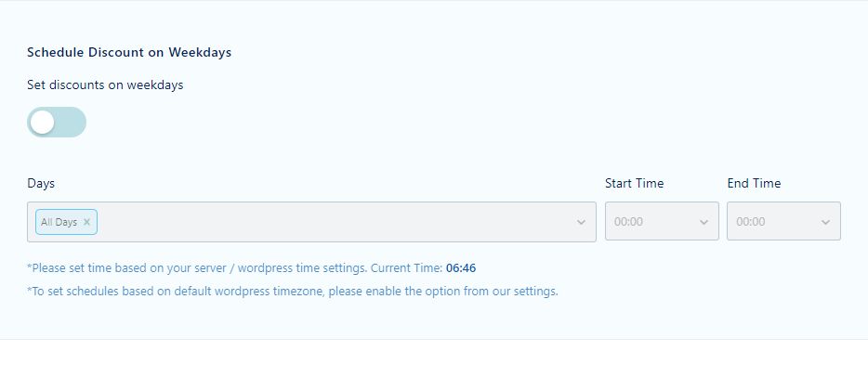Viewport: 868px width, 390px height.
Task: Enable the Set discounts on weekdays switch
Action: [57, 123]
